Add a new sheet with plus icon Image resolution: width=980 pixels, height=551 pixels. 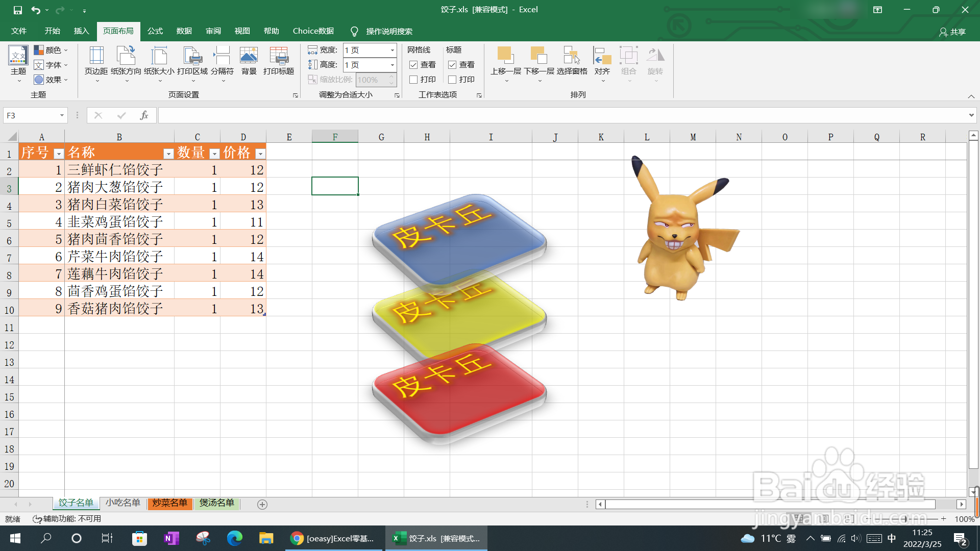(x=262, y=504)
